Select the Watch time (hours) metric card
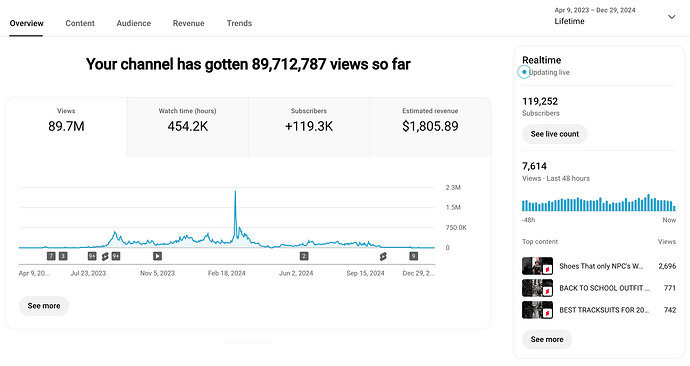This screenshot has height=366, width=690. (x=187, y=127)
